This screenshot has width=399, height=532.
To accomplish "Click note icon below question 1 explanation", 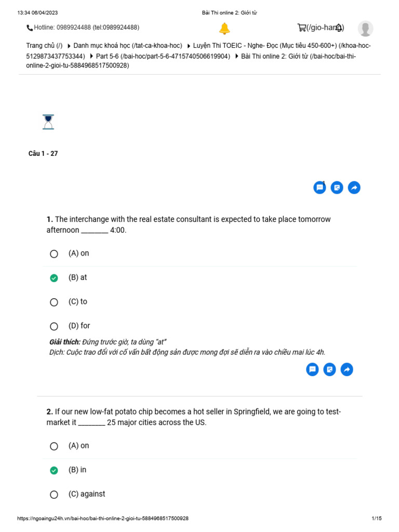I will [x=329, y=369].
